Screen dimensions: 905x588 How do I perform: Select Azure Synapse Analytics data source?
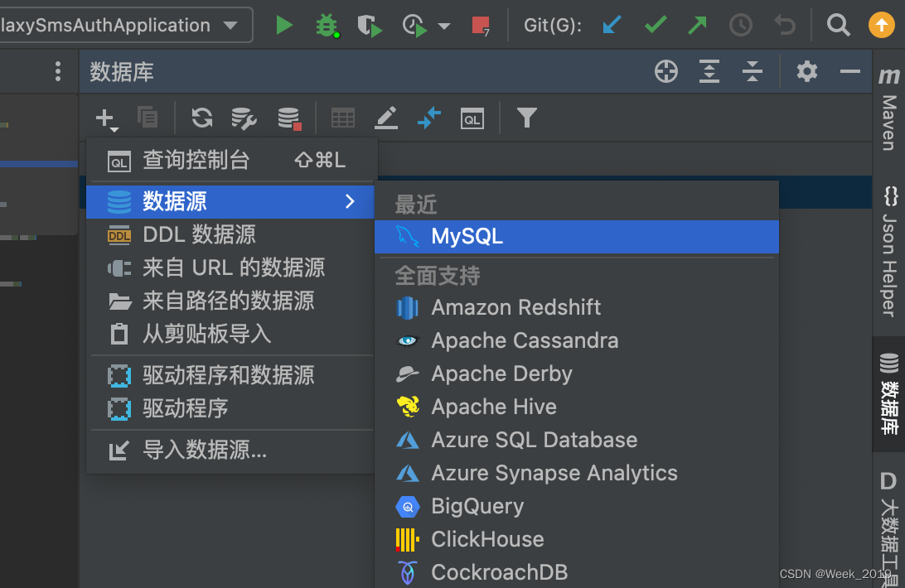577,473
